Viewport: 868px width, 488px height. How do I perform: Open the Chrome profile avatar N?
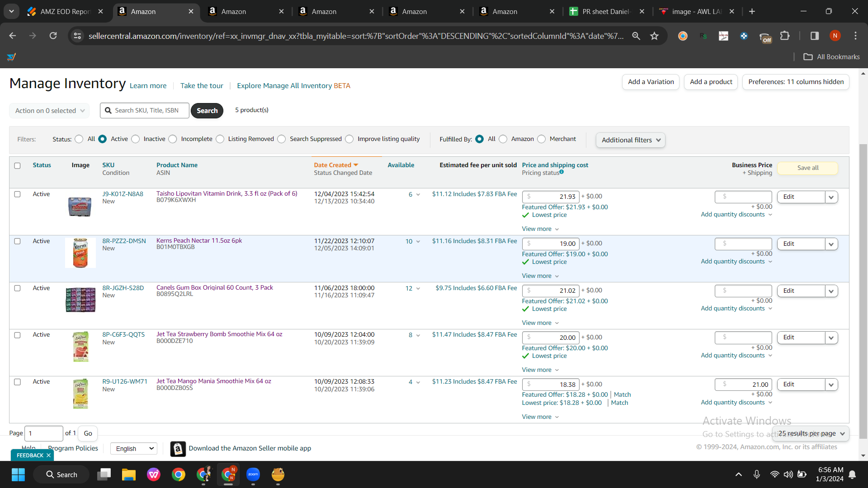point(835,36)
